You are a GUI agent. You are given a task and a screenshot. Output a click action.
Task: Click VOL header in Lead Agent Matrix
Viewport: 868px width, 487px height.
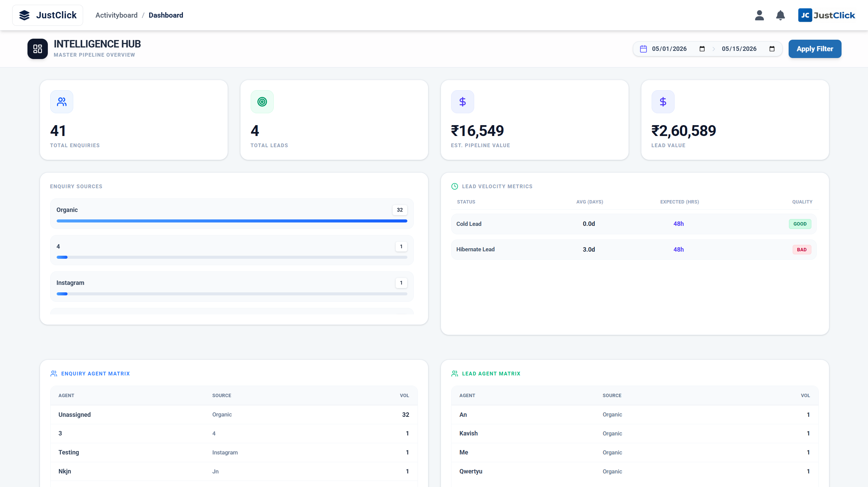805,396
